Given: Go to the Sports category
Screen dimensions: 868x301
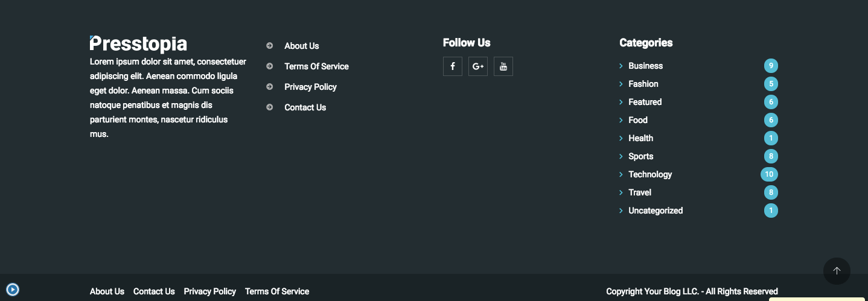Looking at the screenshot, I should [x=640, y=156].
